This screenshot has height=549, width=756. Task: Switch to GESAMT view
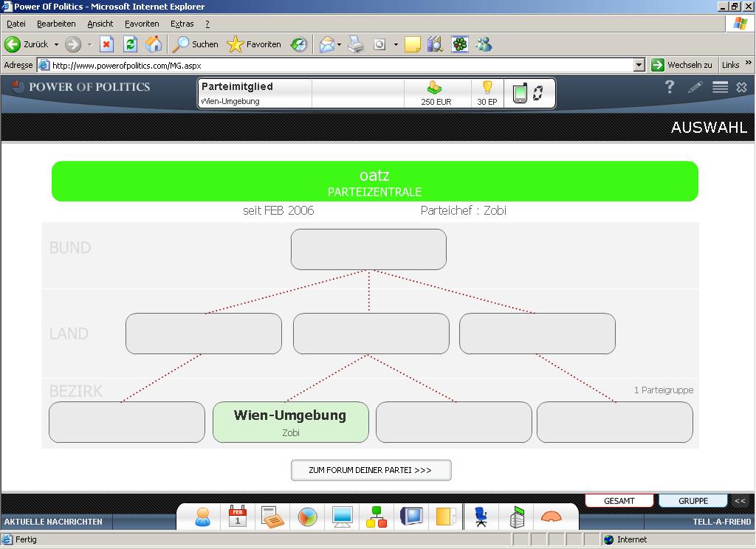pos(619,501)
